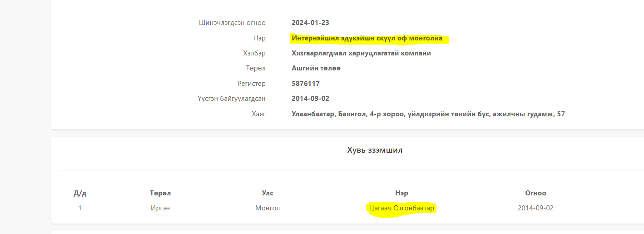Image resolution: width=644 pixels, height=234 pixels.
Task: Click the Монгол country cell
Action: (x=268, y=208)
